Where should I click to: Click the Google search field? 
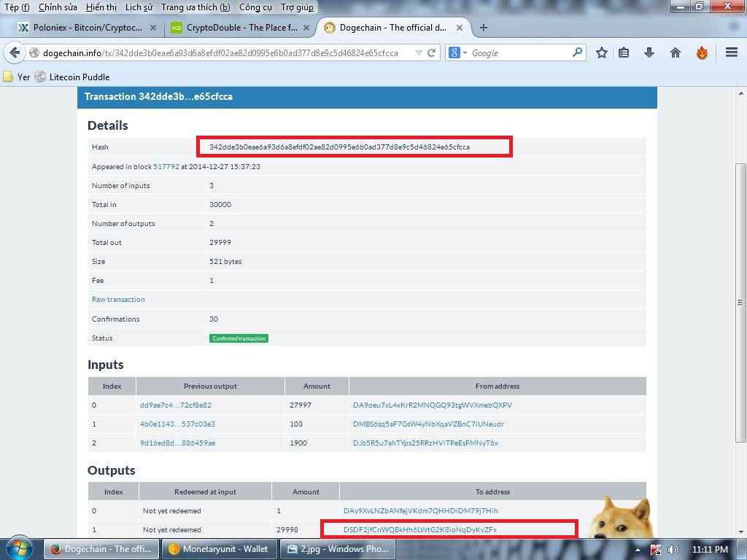(520, 52)
